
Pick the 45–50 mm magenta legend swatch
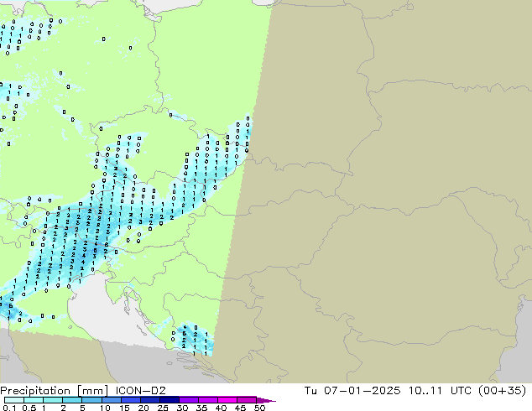(247, 400)
